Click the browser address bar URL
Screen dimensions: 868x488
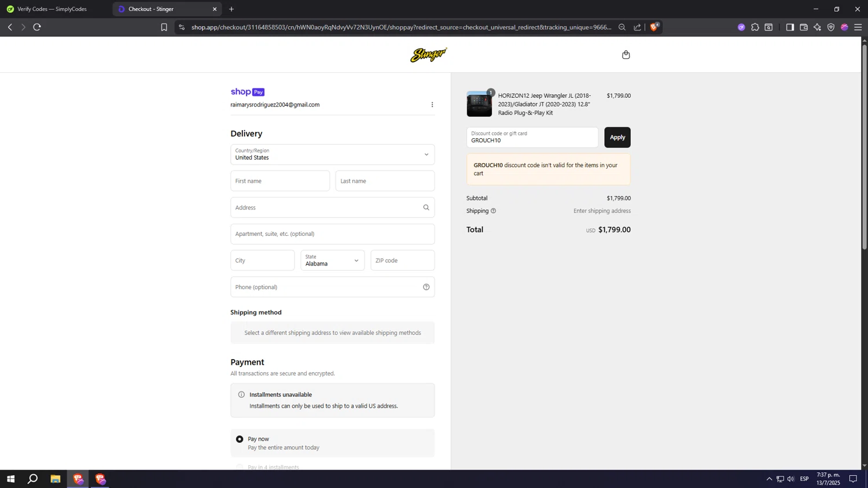[401, 27]
